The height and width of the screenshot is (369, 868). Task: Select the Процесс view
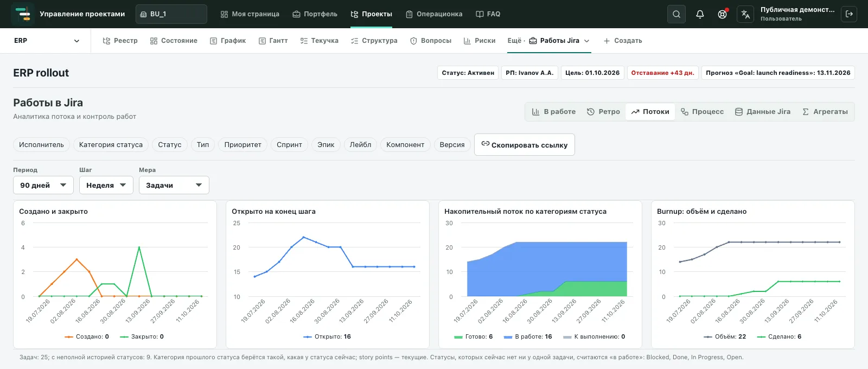click(x=703, y=112)
